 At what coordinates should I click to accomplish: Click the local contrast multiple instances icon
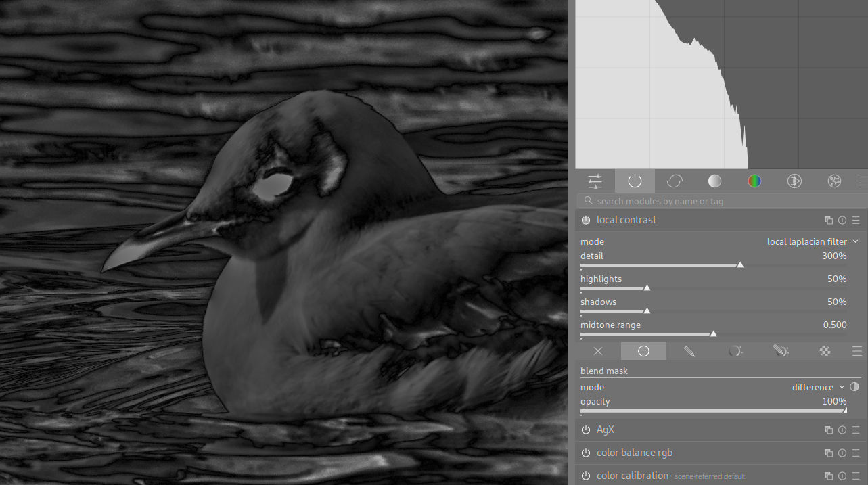click(x=829, y=221)
